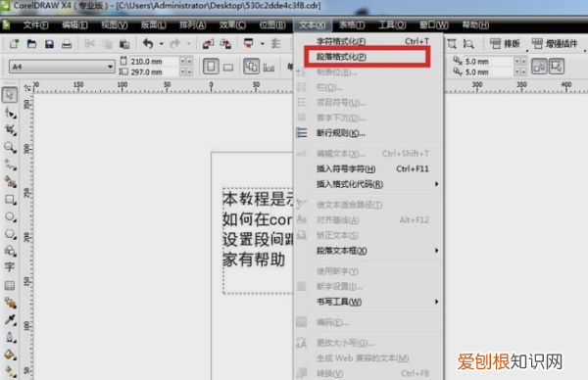Image resolution: width=588 pixels, height=380 pixels.
Task: Click the Copy icon in toolbar
Action: click(107, 44)
